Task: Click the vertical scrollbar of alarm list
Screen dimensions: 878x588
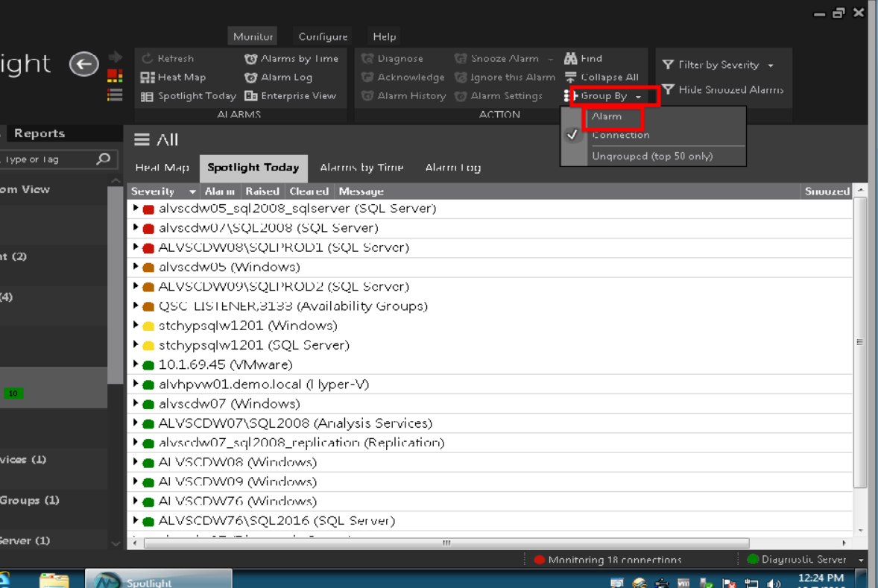Action: 859,341
